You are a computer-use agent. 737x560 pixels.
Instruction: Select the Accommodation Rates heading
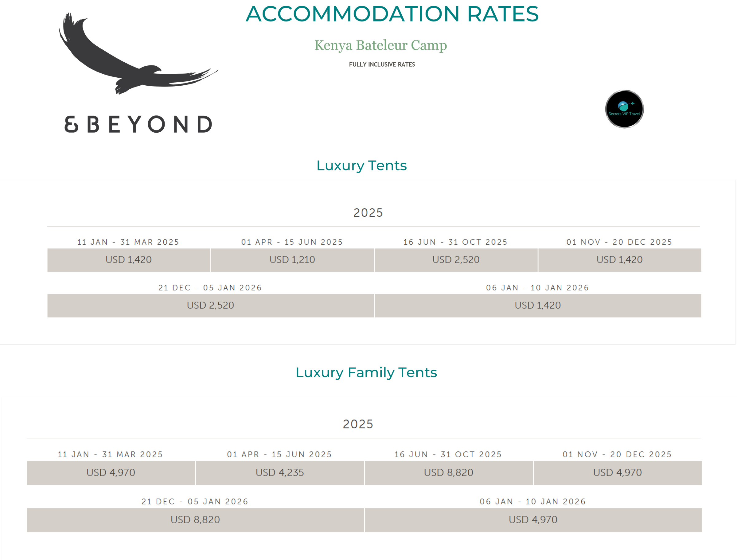392,14
